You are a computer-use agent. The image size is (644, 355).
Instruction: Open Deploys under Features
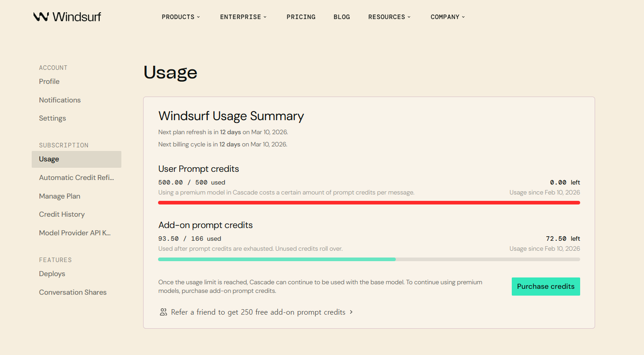pyautogui.click(x=52, y=274)
